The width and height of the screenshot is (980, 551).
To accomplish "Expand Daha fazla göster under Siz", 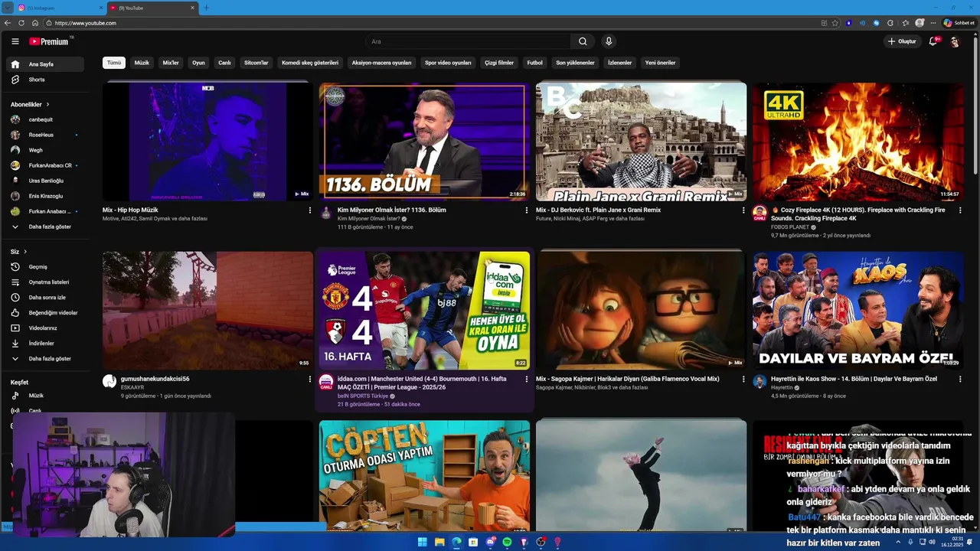I will pos(45,359).
